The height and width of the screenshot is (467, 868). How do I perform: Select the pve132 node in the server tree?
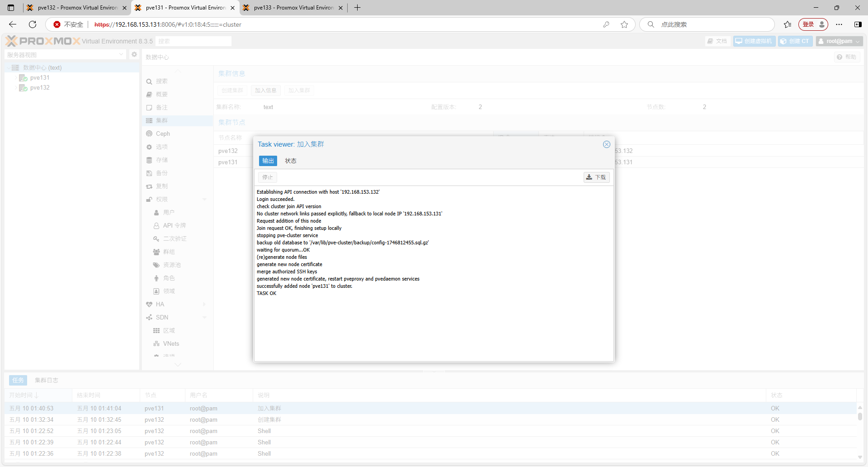(x=40, y=88)
